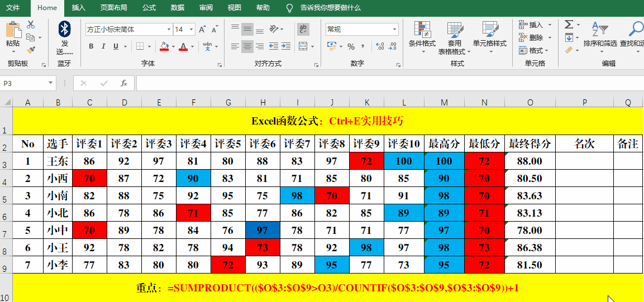The width and height of the screenshot is (644, 302).
Task: Select the Format Painter brush icon
Action: (x=31, y=50)
